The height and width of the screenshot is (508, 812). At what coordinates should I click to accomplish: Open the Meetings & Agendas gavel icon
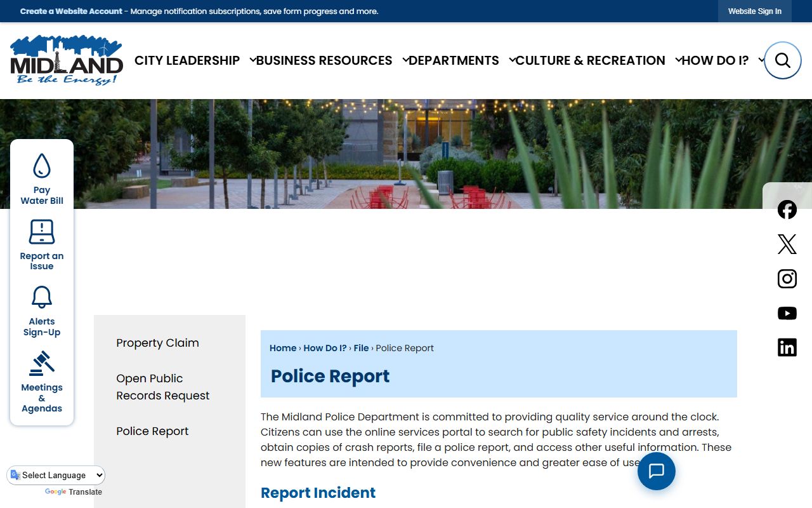42,363
